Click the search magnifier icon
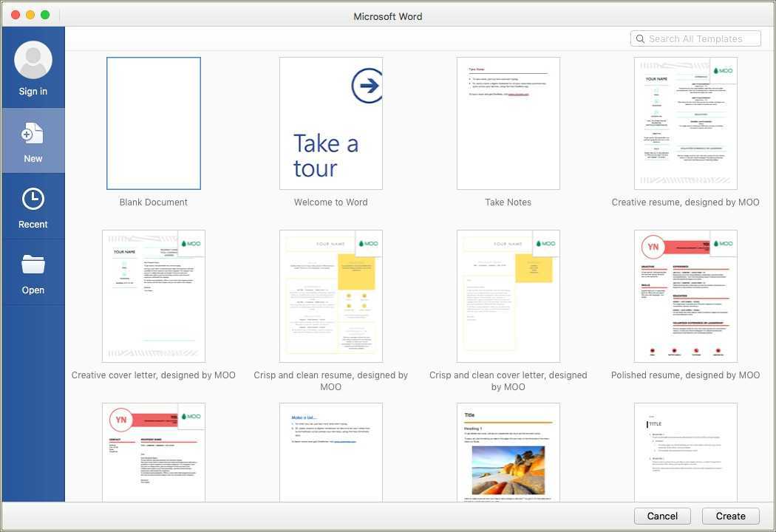 [x=641, y=38]
